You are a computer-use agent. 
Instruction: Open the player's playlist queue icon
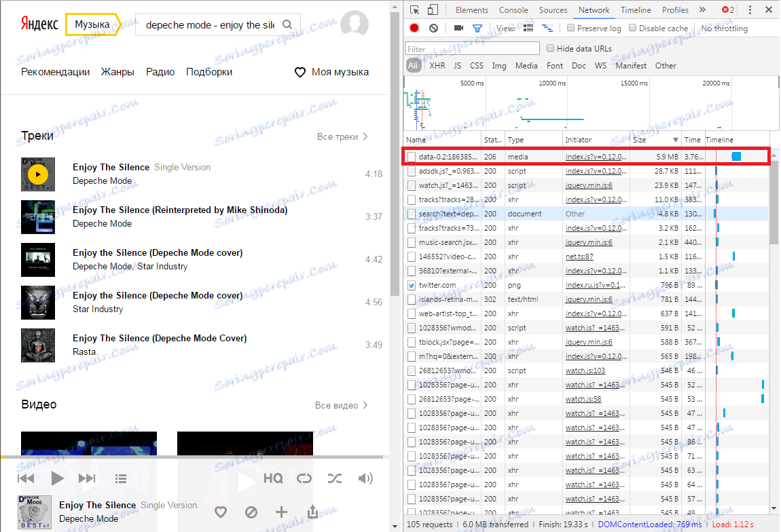pos(122,478)
